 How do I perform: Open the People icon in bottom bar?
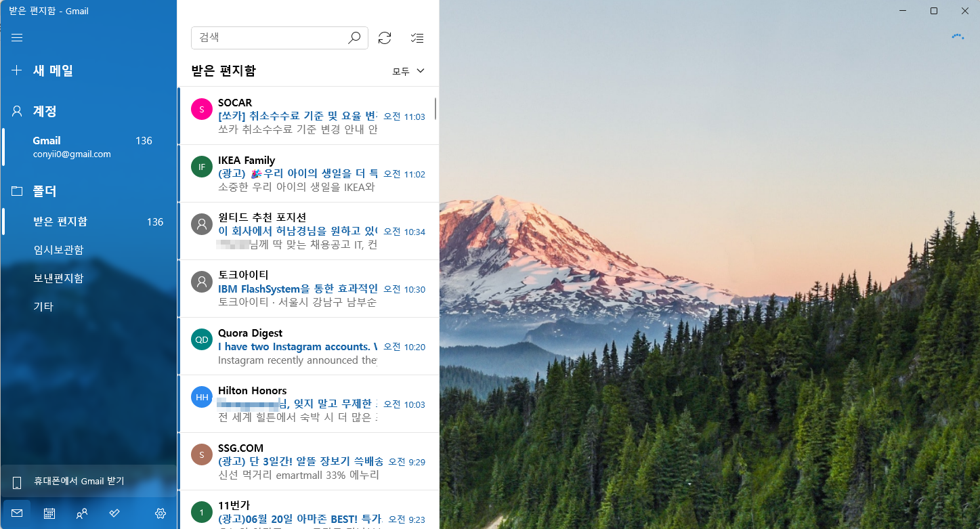81,513
